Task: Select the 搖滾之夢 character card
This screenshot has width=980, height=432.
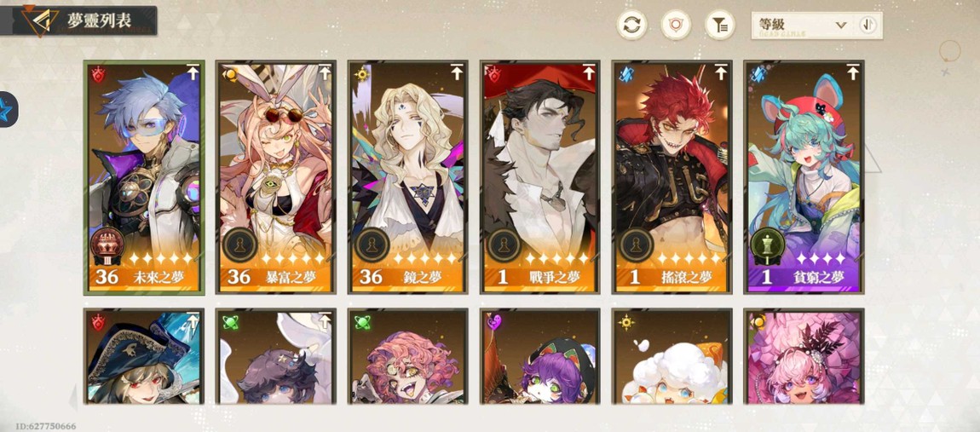Action: [x=672, y=177]
